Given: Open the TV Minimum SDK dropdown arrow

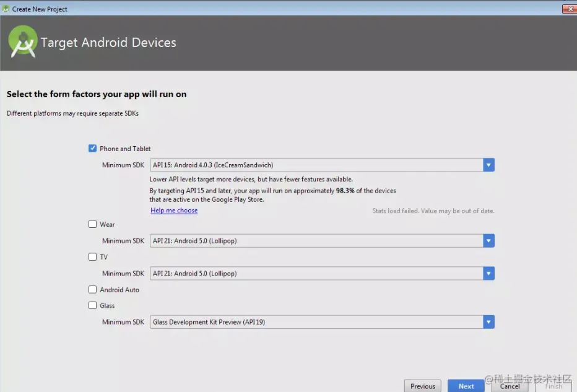Looking at the screenshot, I should click(488, 274).
